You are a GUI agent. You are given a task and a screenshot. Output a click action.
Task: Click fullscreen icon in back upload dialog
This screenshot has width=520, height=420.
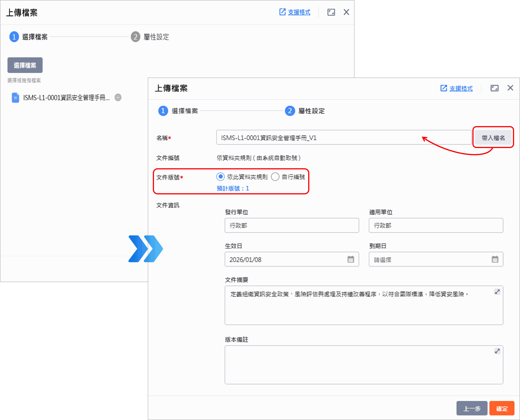pos(331,12)
